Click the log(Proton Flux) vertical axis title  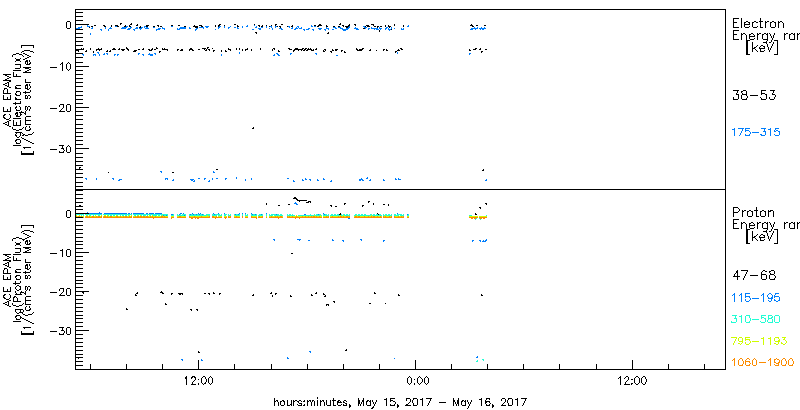click(x=18, y=279)
